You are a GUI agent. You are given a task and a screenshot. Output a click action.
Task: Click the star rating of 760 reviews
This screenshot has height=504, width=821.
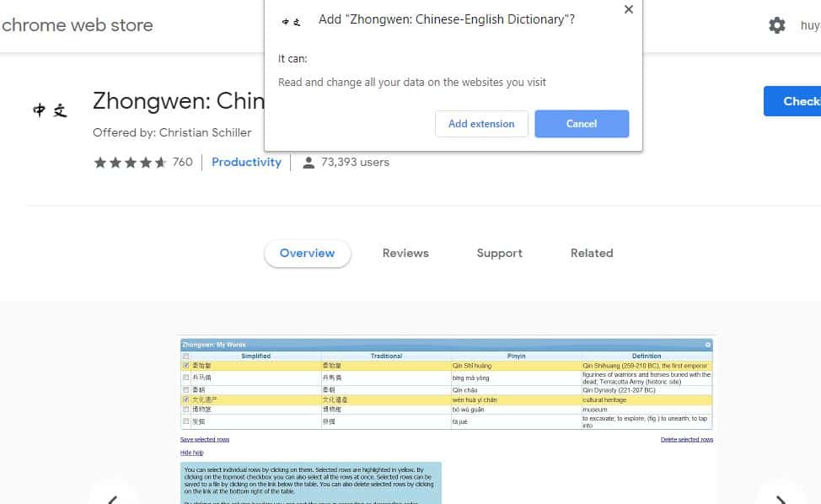pyautogui.click(x=131, y=163)
